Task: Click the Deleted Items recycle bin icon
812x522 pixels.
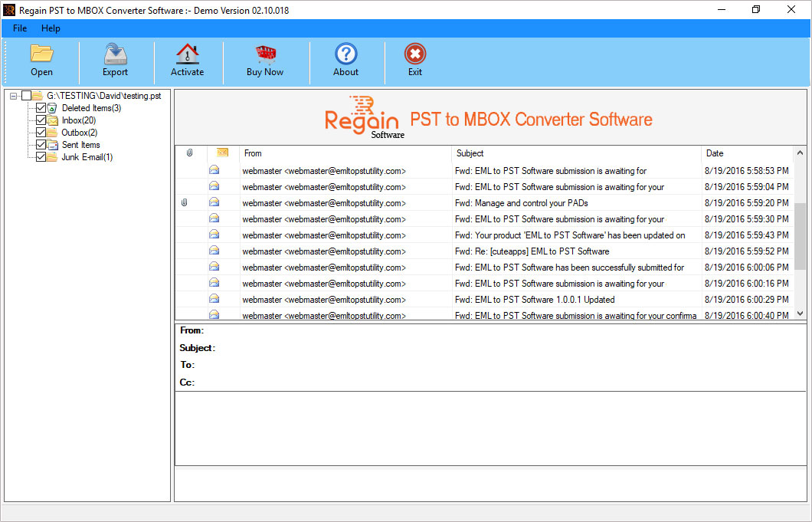Action: pyautogui.click(x=52, y=108)
